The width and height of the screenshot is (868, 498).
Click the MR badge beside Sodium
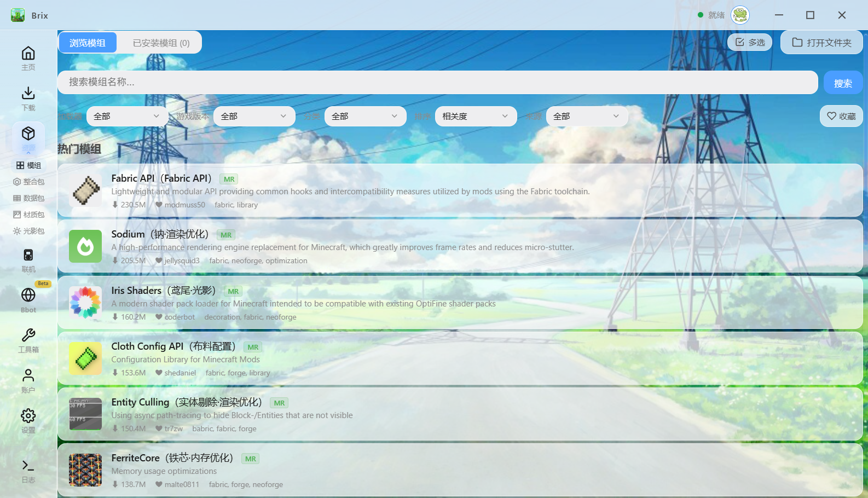[x=226, y=235]
